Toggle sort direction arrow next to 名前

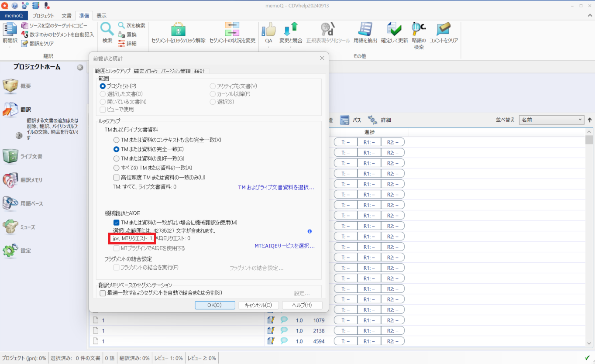[x=590, y=120]
